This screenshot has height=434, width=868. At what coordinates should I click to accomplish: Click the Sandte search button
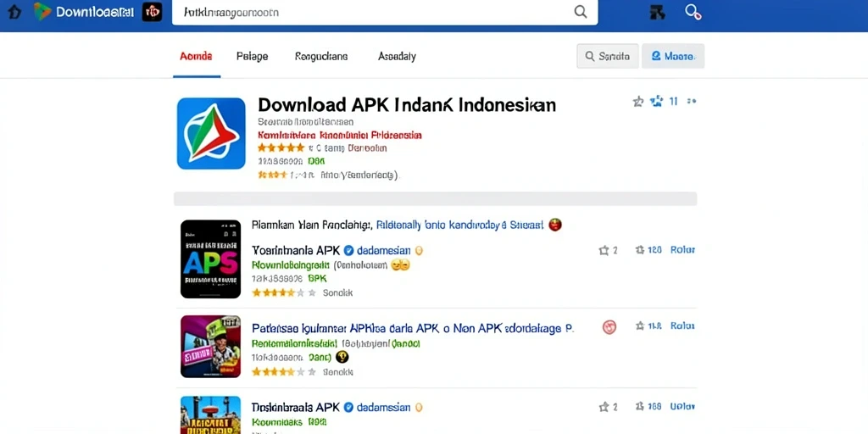607,56
